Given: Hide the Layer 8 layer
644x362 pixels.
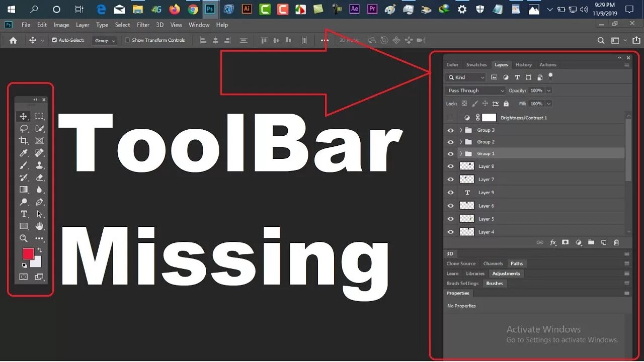Looking at the screenshot, I should pyautogui.click(x=450, y=166).
